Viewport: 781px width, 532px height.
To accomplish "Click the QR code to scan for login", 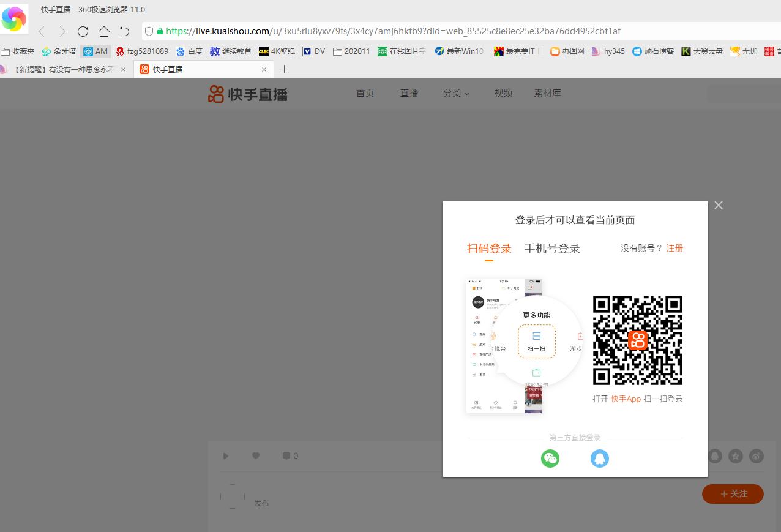I will (x=637, y=340).
